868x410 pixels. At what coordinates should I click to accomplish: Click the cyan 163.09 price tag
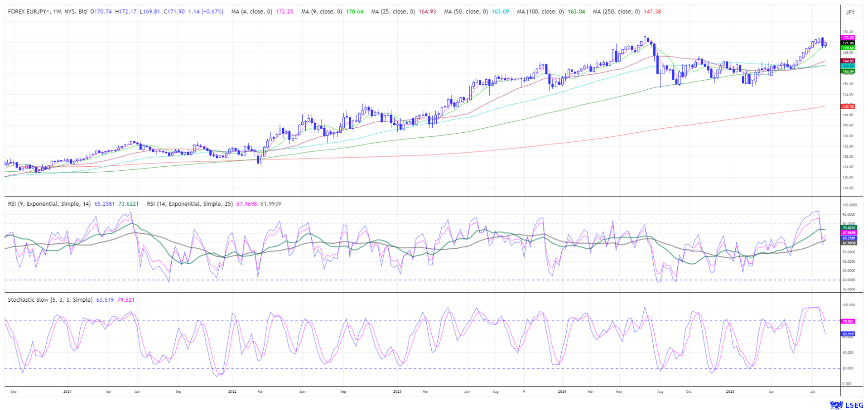pyautogui.click(x=848, y=66)
